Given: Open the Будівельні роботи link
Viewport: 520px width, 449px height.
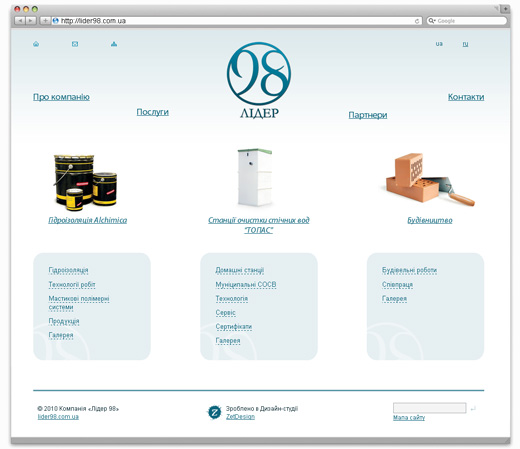Looking at the screenshot, I should pos(409,270).
